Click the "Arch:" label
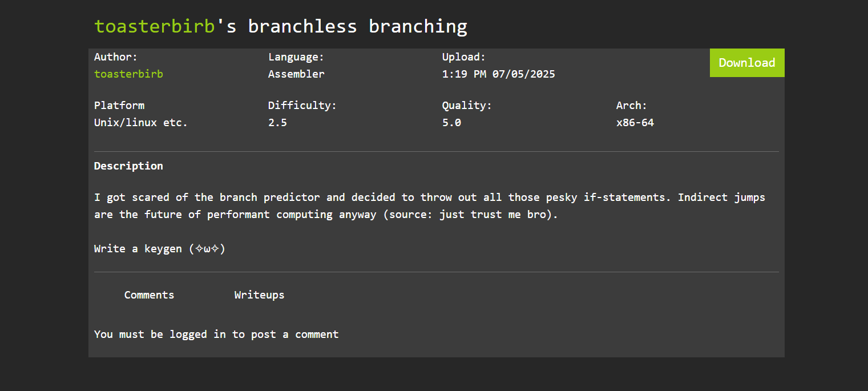This screenshot has width=868, height=391. [x=631, y=106]
